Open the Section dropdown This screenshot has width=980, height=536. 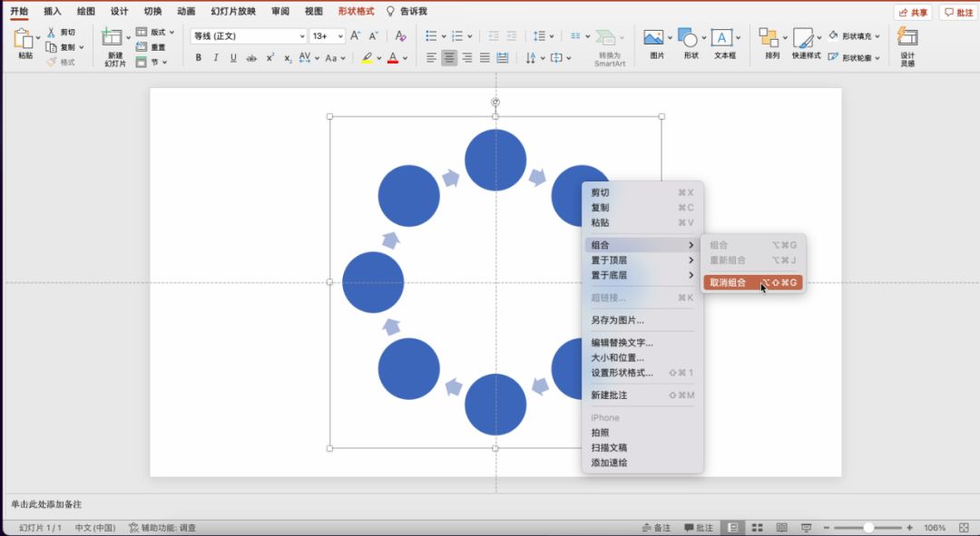tap(152, 62)
